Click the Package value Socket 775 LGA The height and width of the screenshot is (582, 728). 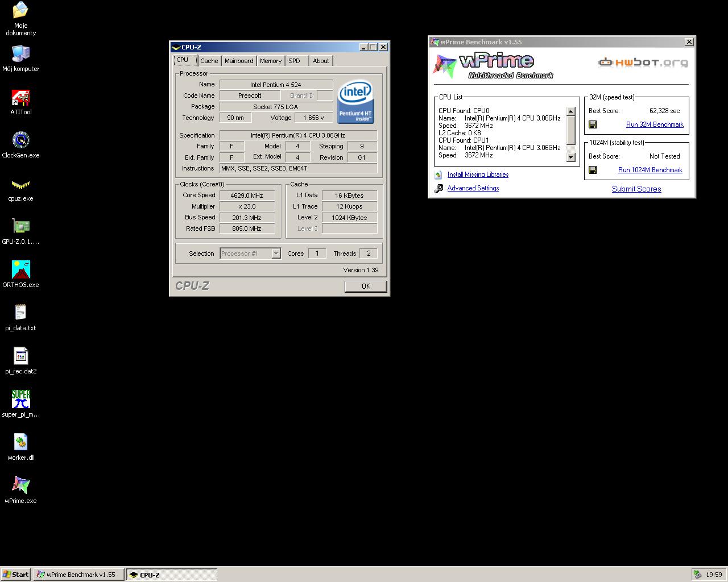pos(276,107)
